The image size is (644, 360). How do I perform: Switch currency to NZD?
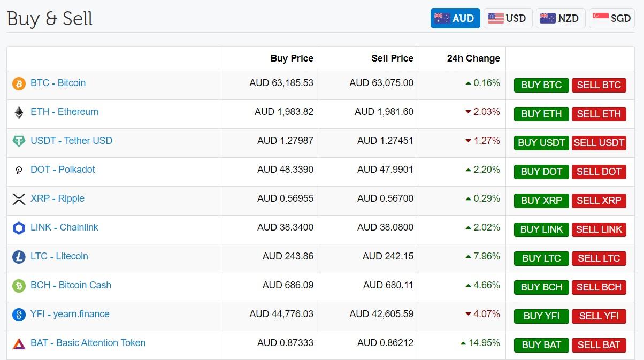click(x=561, y=18)
